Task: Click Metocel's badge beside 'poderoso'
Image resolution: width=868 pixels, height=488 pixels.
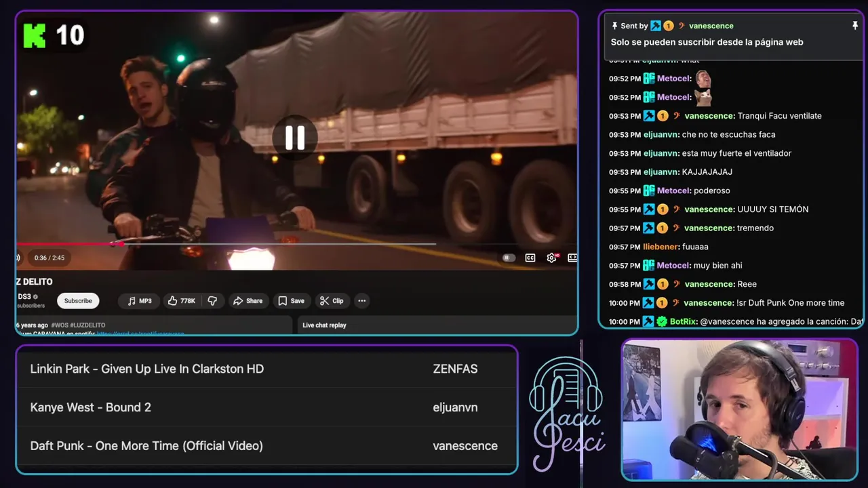Action: point(649,190)
